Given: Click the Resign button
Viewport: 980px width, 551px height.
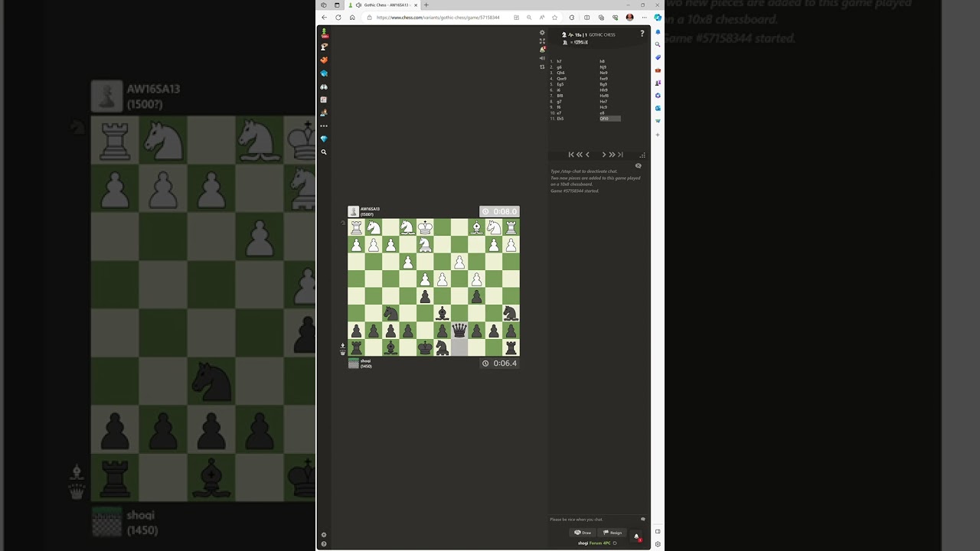Looking at the screenshot, I should (612, 533).
